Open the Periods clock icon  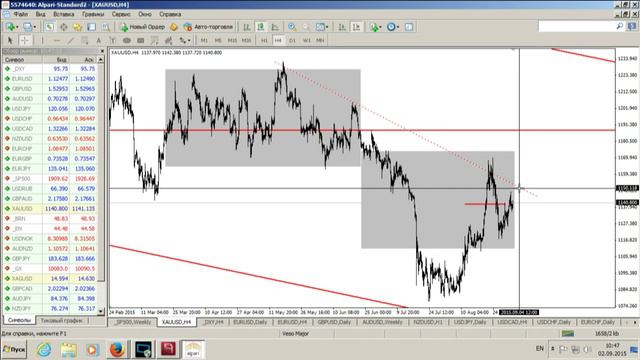391,27
